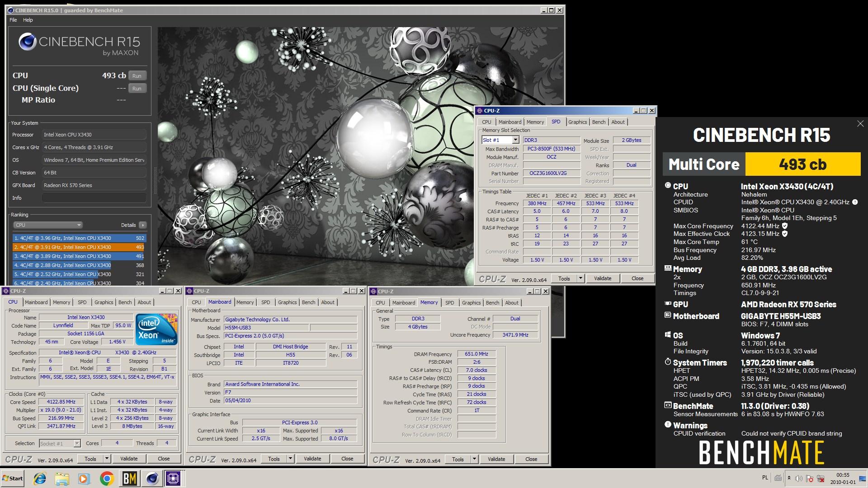Open SPD tab in the Mainboard CPU-Z window
The width and height of the screenshot is (868, 488).
tap(265, 302)
